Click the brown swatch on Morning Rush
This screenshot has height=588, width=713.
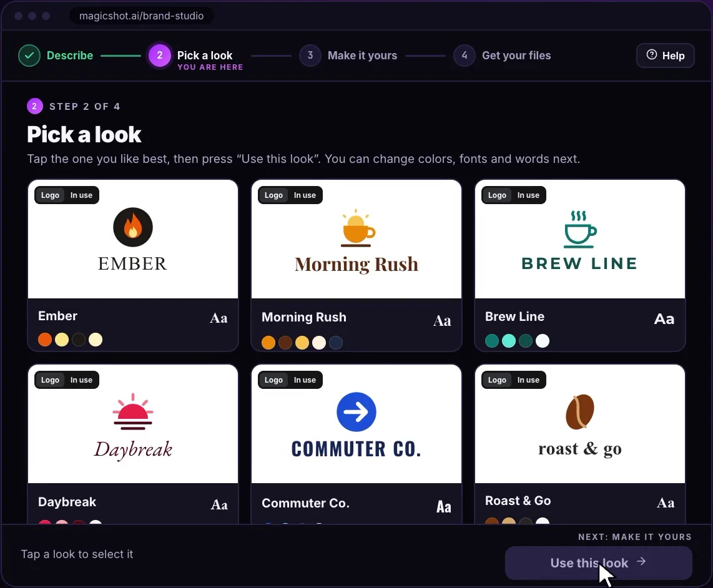[x=285, y=343]
